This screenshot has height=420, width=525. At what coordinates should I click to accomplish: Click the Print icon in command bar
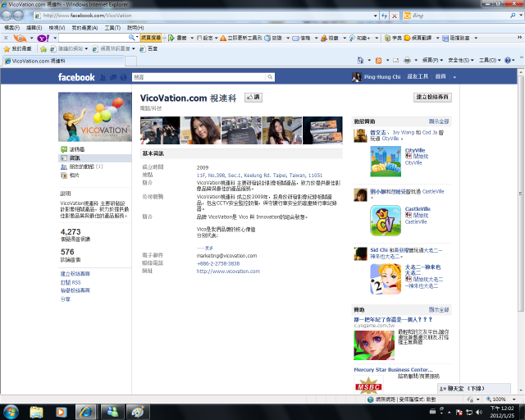pos(407,60)
